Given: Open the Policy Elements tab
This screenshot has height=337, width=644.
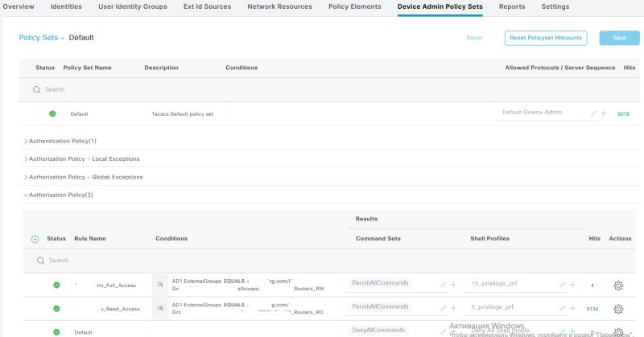Looking at the screenshot, I should [355, 6].
